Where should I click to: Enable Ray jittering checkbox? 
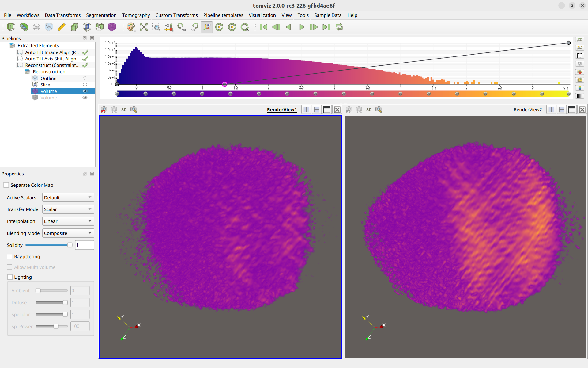(x=10, y=257)
